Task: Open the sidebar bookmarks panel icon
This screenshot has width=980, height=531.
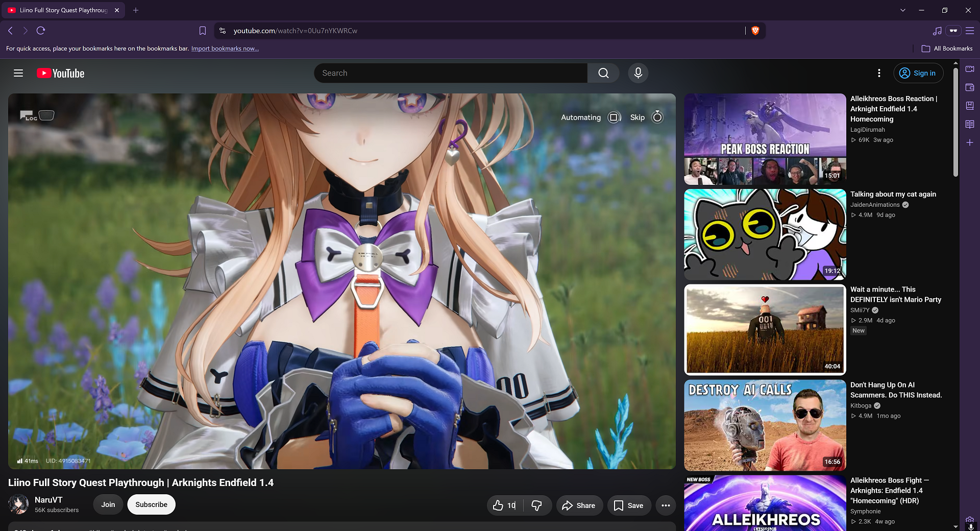Action: (x=970, y=106)
